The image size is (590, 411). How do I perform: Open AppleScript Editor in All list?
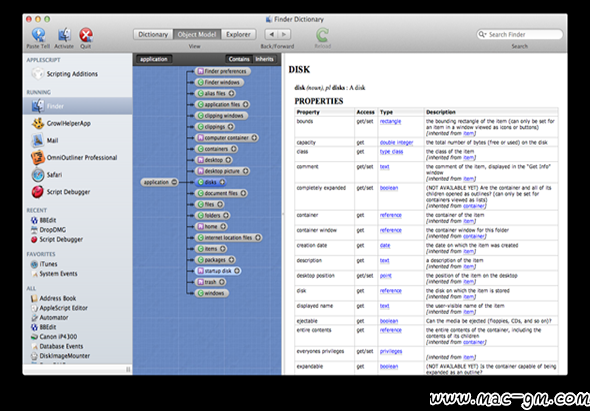tap(59, 308)
